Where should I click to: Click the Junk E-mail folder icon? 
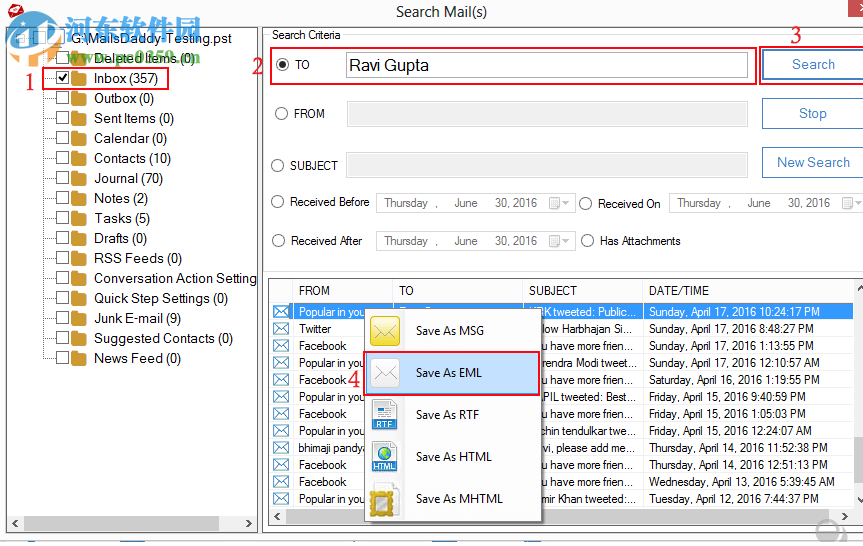click(79, 319)
